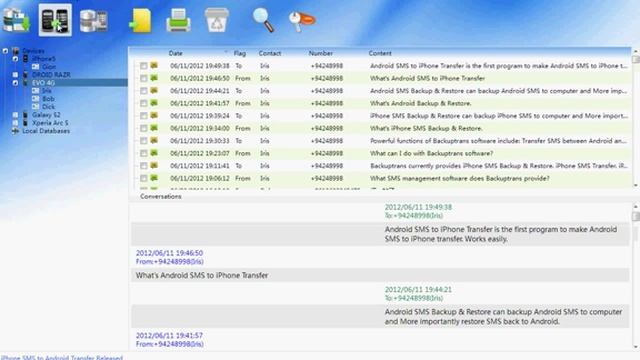The width and height of the screenshot is (640, 360).
Task: Click message icon of 19:46:50 row
Action: [x=154, y=78]
